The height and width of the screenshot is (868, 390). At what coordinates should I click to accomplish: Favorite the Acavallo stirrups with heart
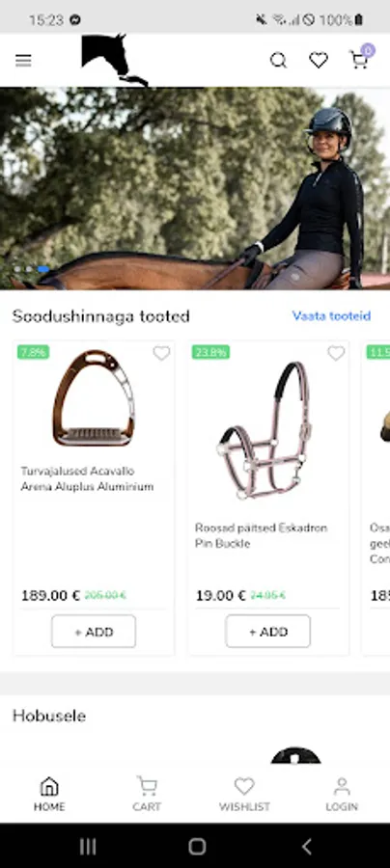161,353
